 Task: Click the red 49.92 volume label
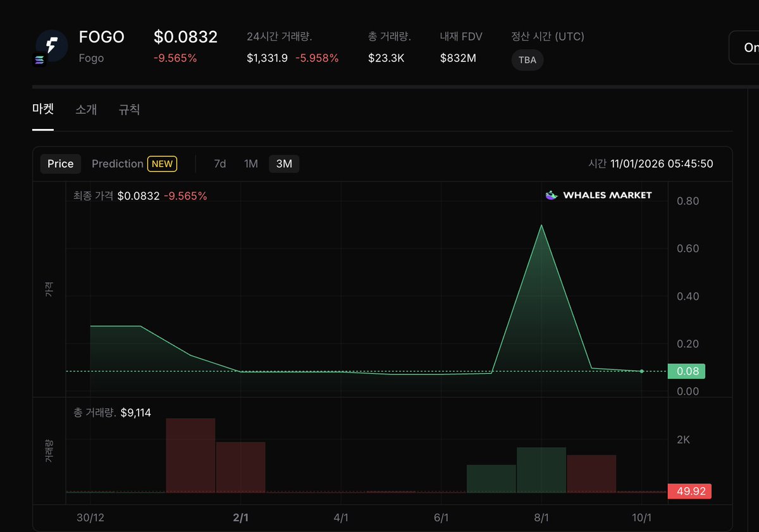coord(689,491)
